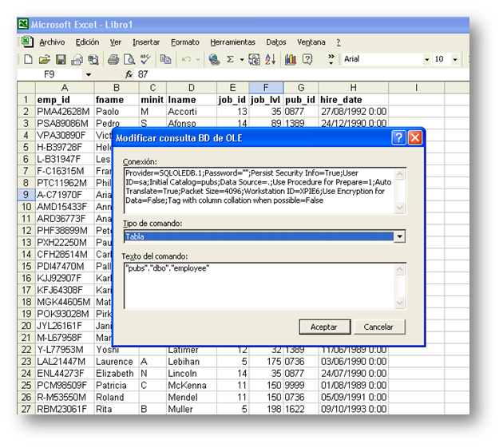Image resolution: width=503 pixels, height=448 pixels.
Task: Click the Name Box showing F9
Action: pyautogui.click(x=50, y=75)
